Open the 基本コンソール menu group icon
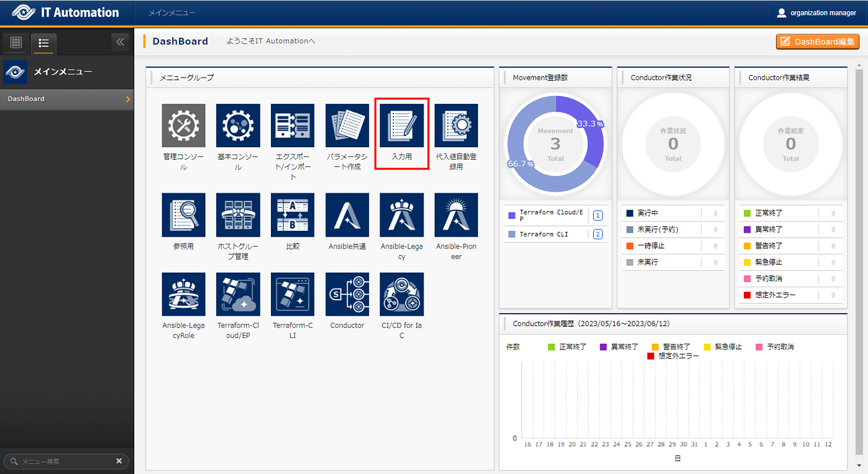 tap(238, 126)
